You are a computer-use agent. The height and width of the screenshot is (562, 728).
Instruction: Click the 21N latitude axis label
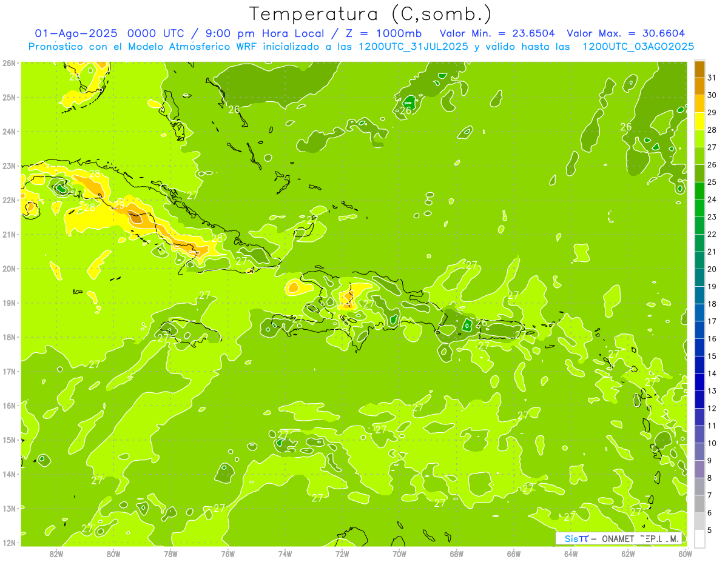(8, 234)
